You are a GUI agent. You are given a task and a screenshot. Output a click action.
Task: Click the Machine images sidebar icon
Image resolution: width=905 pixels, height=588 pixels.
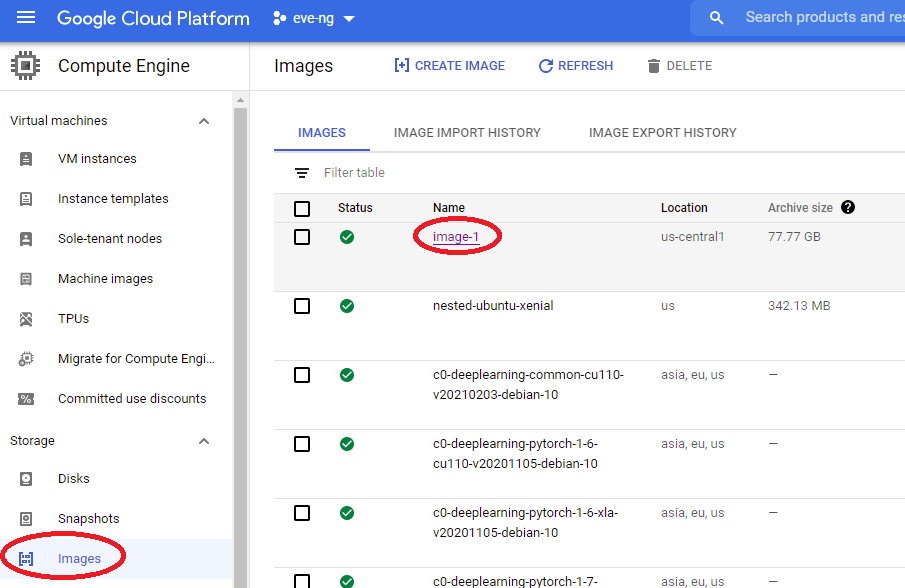tap(26, 279)
